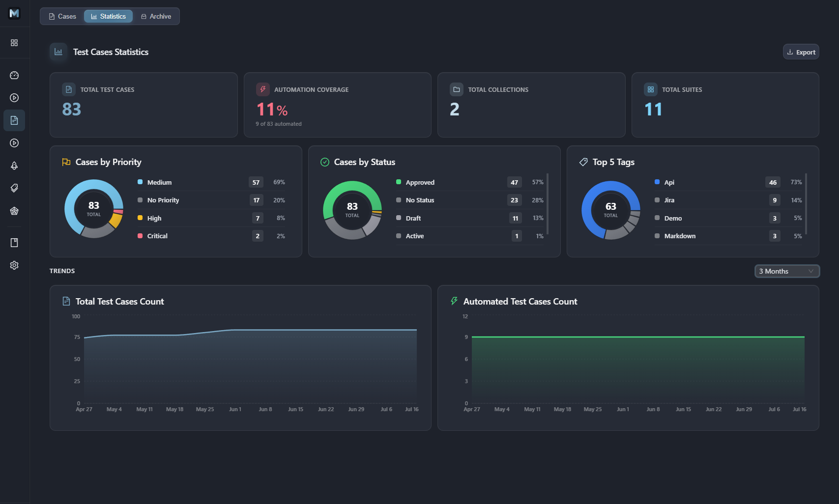Select the High priority row label
The width and height of the screenshot is (839, 504).
tap(154, 218)
